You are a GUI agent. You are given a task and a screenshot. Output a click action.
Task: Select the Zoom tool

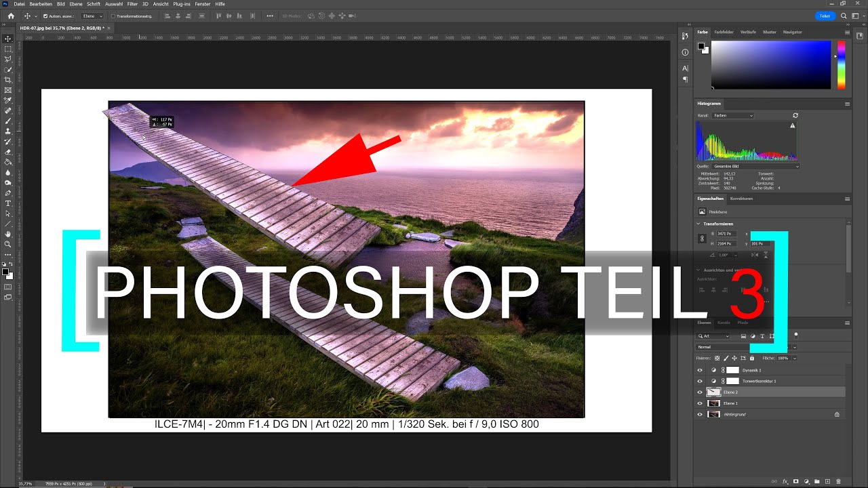(8, 244)
